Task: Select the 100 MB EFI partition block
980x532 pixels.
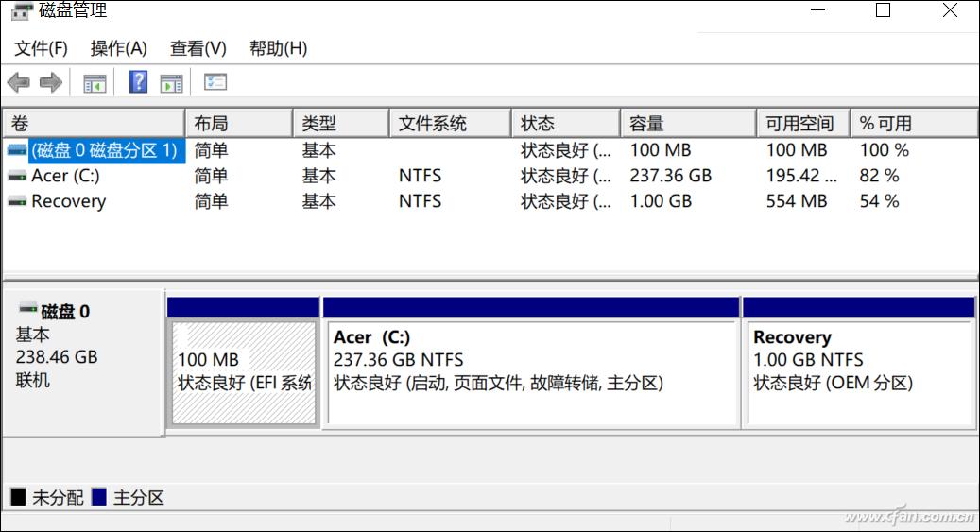Action: point(244,372)
